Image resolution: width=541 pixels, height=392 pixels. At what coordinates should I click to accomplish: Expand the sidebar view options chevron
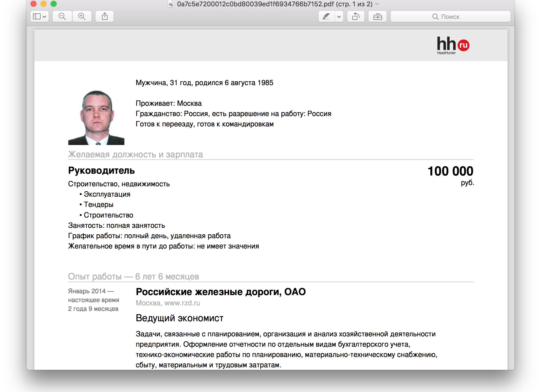pyautogui.click(x=45, y=16)
